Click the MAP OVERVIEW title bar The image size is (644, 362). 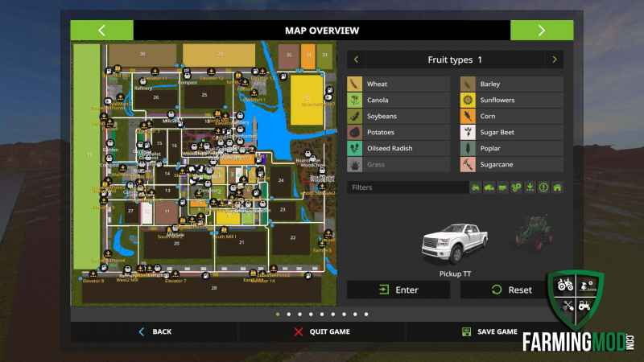coord(322,31)
